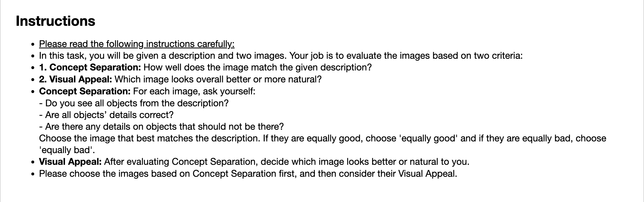Viewport: 644px width, 202px height.
Task: Click the bold '1. Concept Separation:' label
Action: 90,68
